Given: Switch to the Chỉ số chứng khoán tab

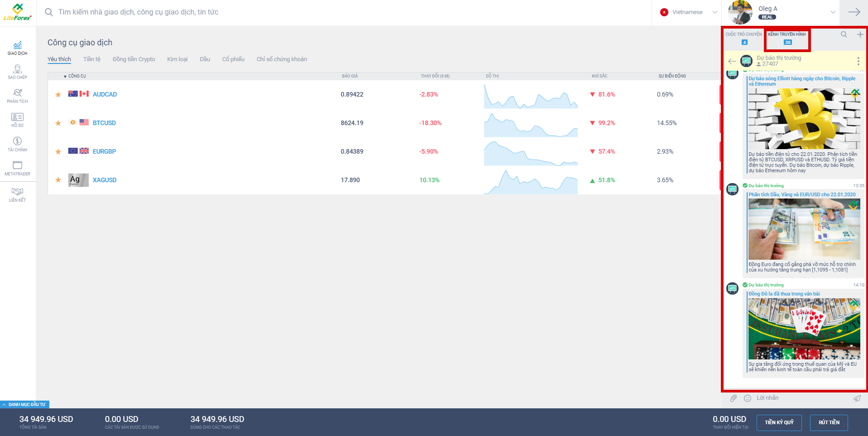Looking at the screenshot, I should click(x=282, y=59).
